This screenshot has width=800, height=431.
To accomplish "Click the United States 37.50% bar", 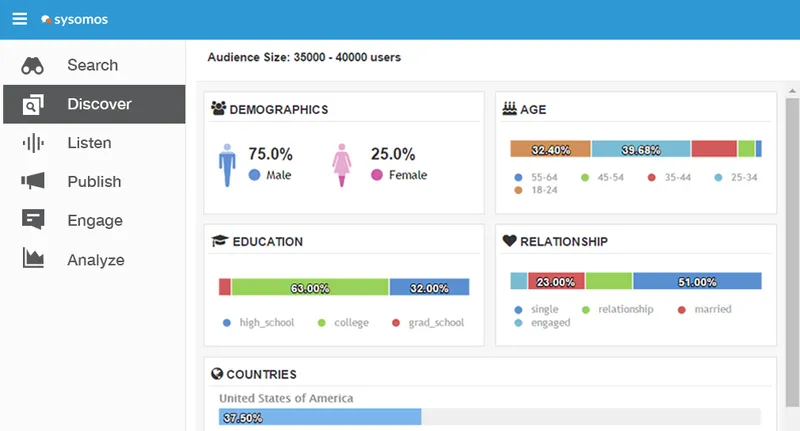I will pos(320,417).
